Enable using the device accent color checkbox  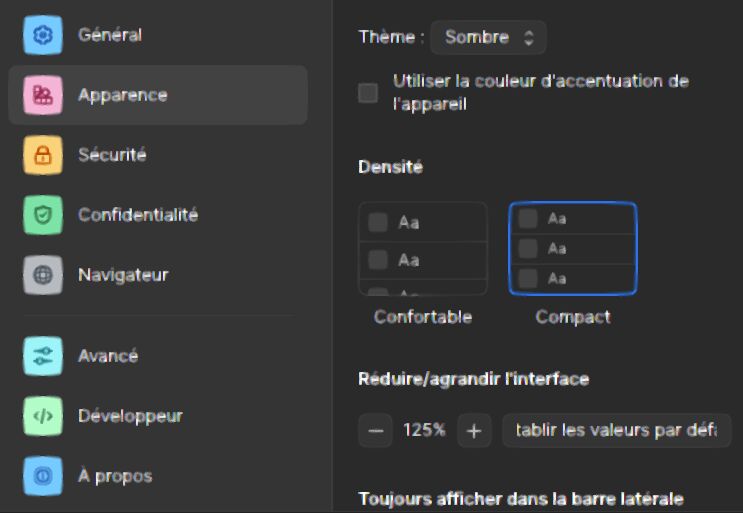(x=368, y=93)
